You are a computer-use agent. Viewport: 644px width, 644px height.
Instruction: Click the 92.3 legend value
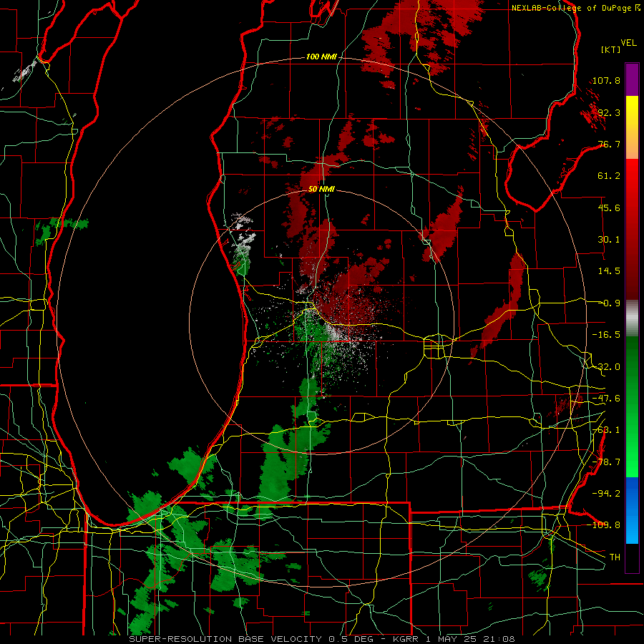tap(609, 112)
